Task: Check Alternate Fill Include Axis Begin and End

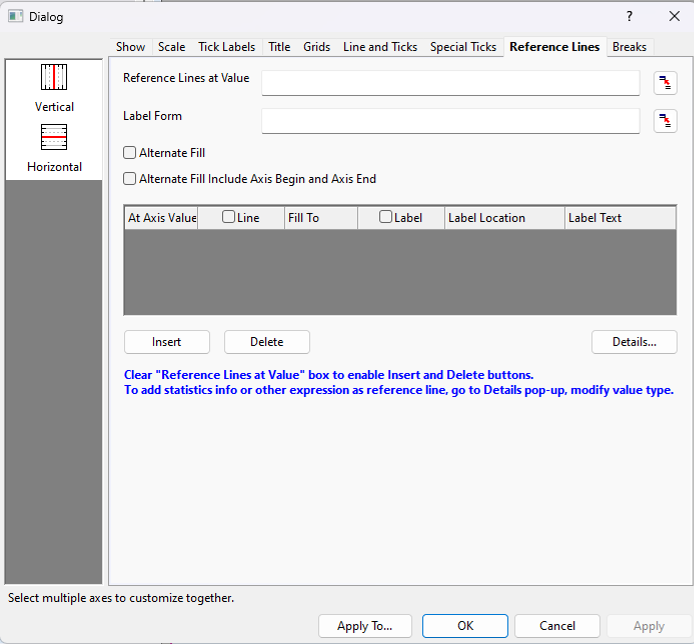Action: point(129,179)
